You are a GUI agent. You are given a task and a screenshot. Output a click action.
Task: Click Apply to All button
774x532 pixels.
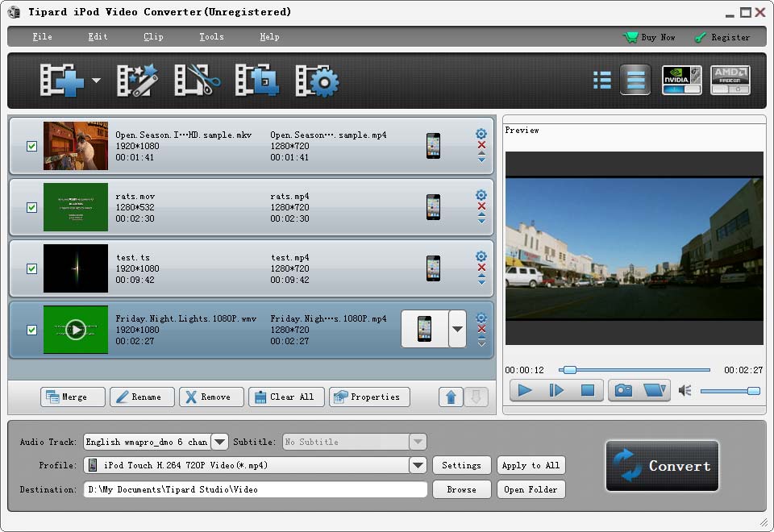point(531,465)
